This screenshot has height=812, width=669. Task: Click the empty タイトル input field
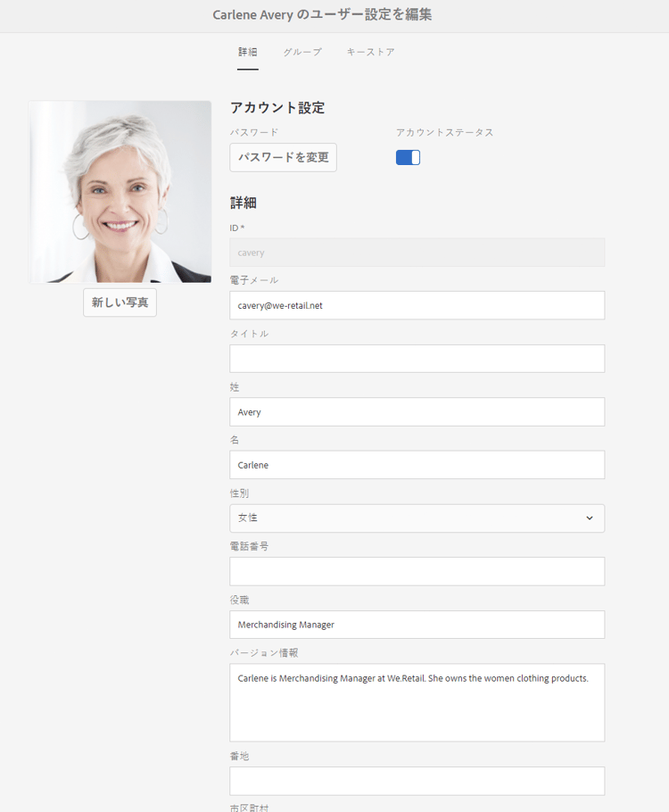coord(417,359)
